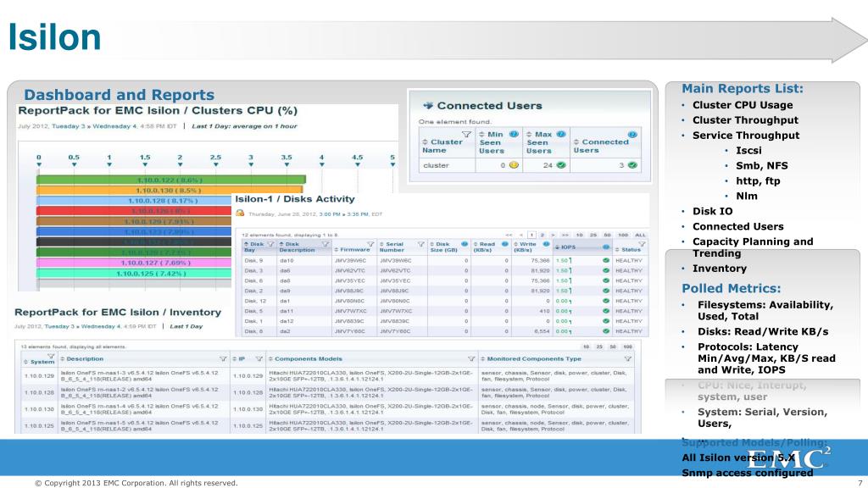
Task: Open help icon for Max Seen Users
Action: click(x=561, y=134)
